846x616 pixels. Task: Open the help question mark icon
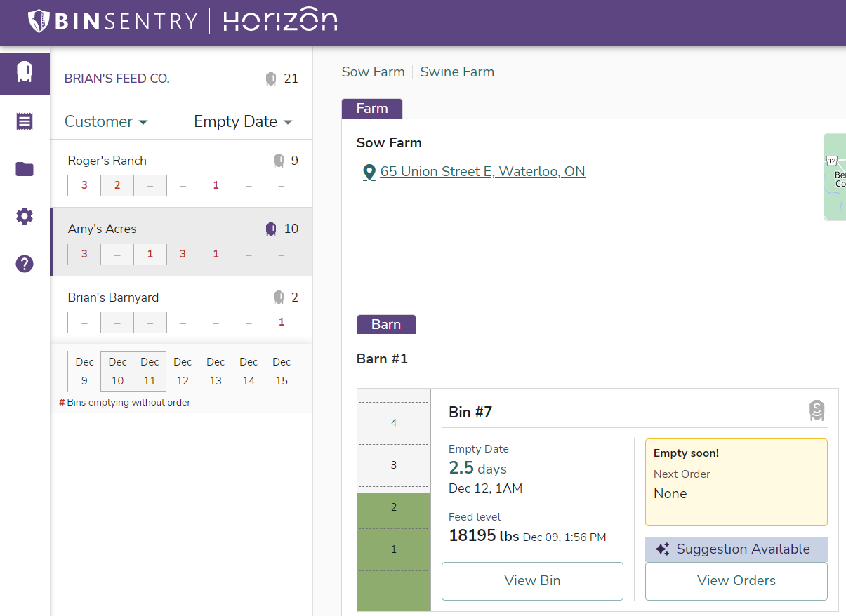[25, 264]
